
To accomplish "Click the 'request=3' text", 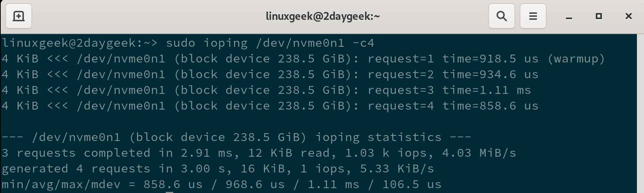I will point(401,90).
